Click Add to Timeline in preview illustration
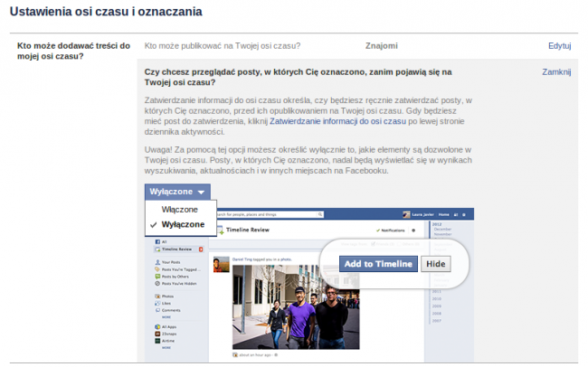 378,264
